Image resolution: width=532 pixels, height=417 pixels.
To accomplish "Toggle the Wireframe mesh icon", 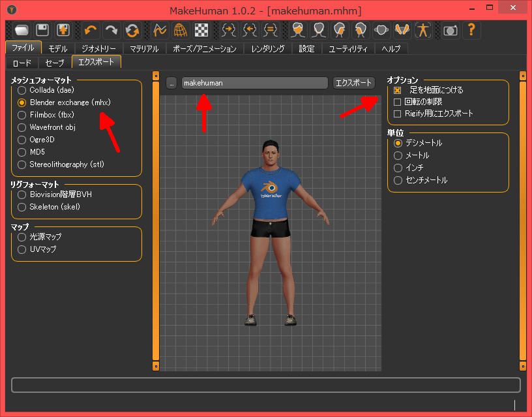I will tap(180, 30).
